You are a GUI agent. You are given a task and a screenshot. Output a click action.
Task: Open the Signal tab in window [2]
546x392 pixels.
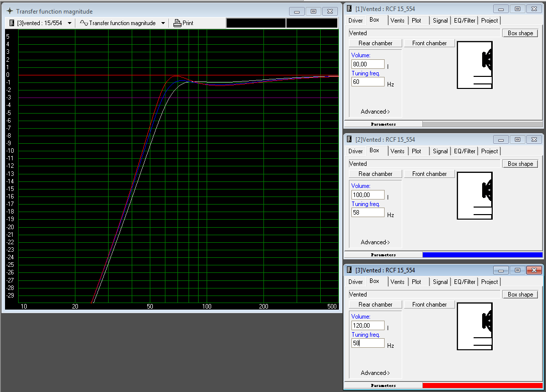440,151
